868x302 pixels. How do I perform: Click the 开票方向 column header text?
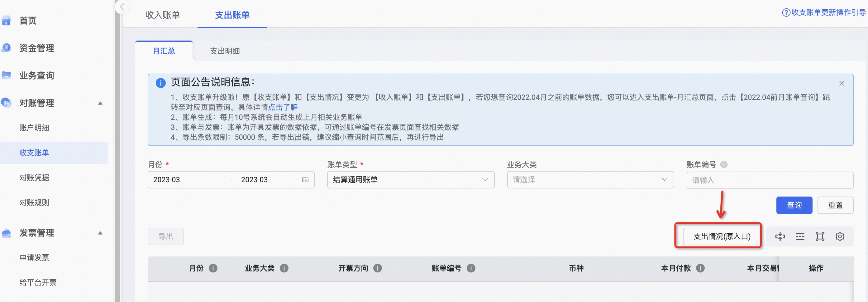(353, 268)
